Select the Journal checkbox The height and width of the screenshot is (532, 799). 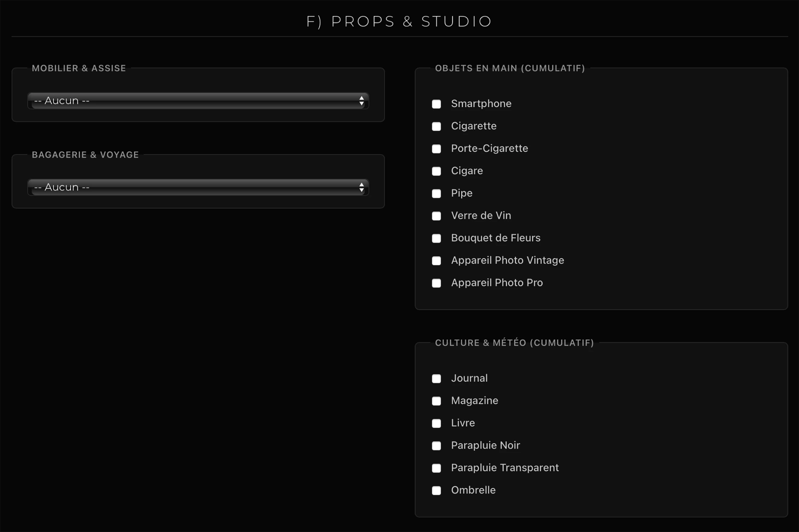[x=436, y=379]
